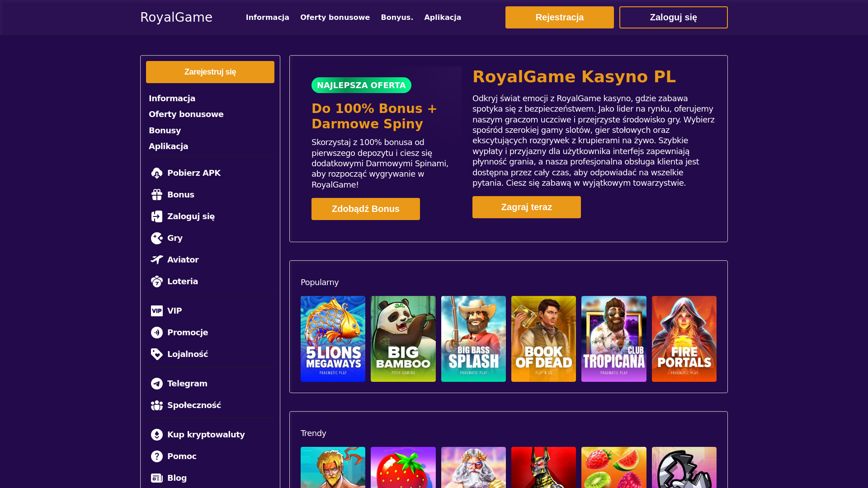Click the Zarejestruj się sidebar button

[x=210, y=72]
